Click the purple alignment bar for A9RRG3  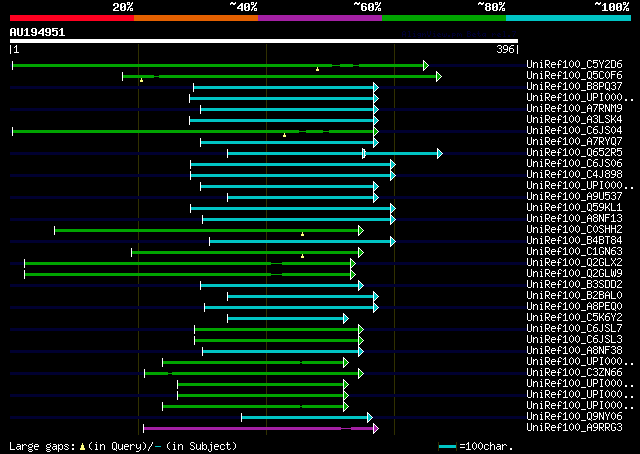(x=261, y=428)
